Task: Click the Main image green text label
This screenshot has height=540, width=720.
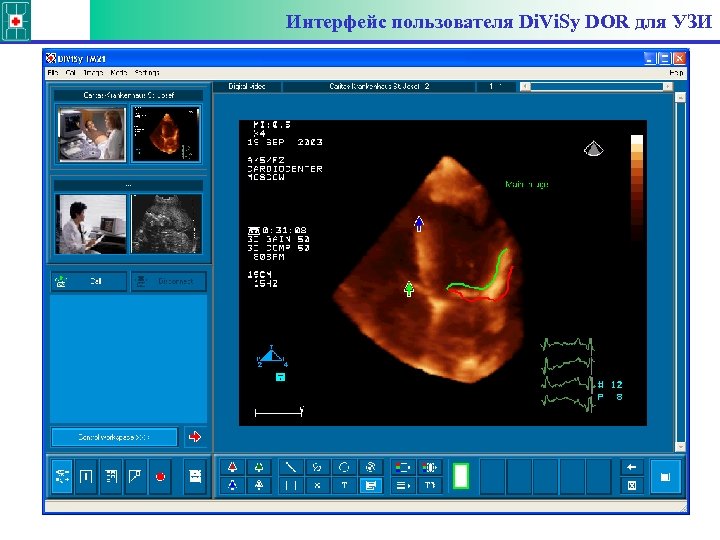Action: pyautogui.click(x=527, y=184)
